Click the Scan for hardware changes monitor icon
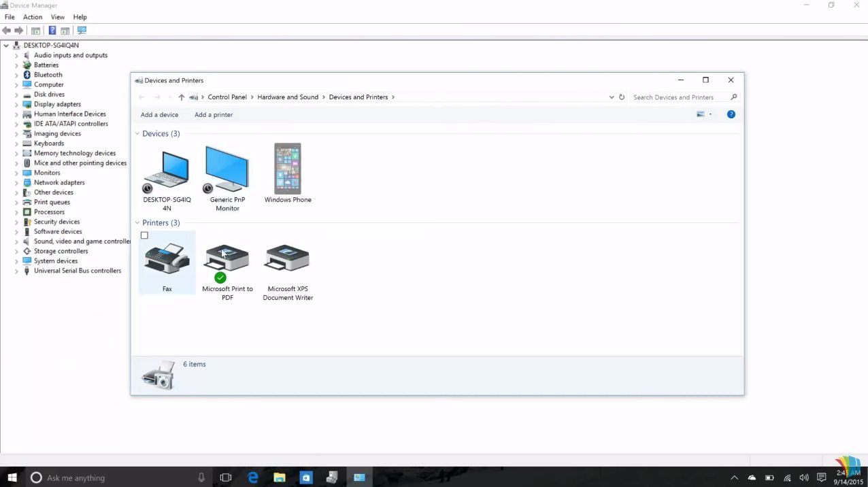The image size is (868, 487). point(82,31)
